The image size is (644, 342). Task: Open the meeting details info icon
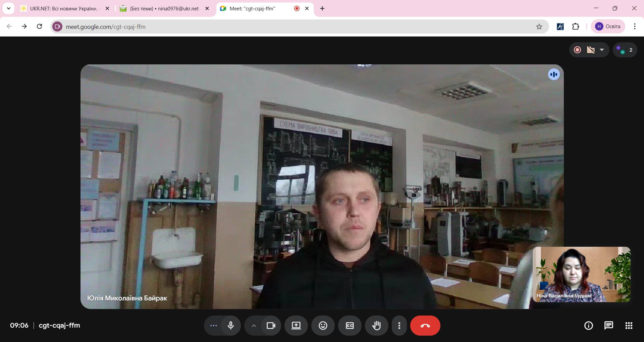588,326
